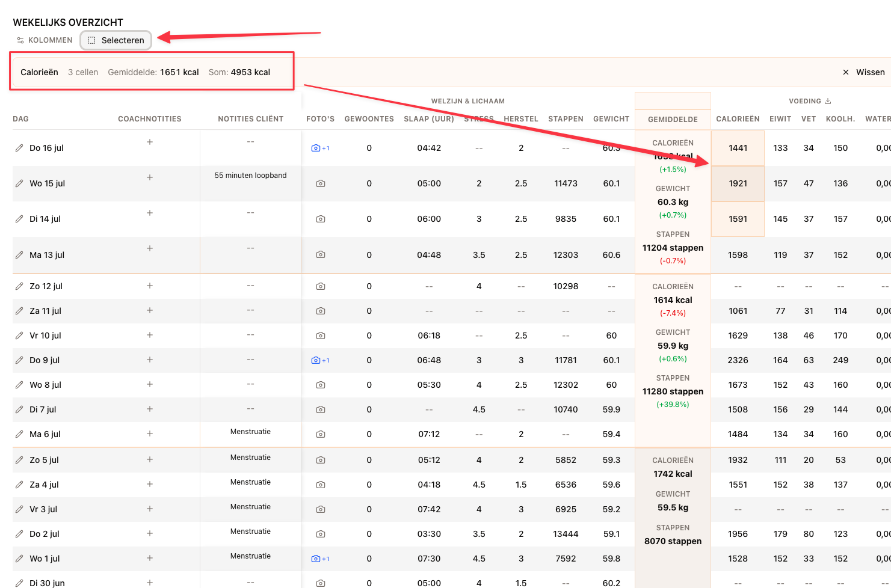Toggle the Selecteren selection mode button

[x=116, y=40]
